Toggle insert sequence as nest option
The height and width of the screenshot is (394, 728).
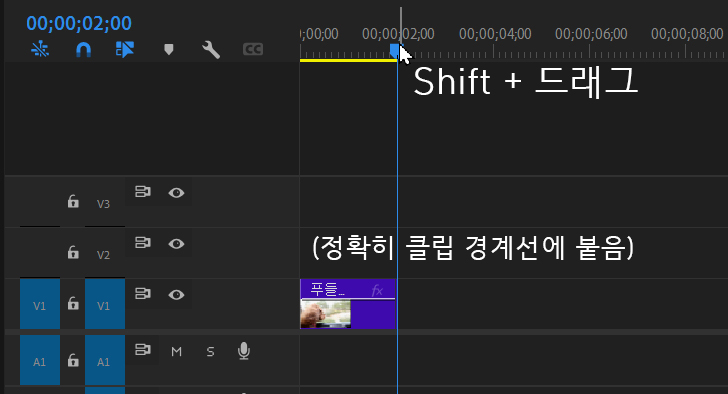(x=40, y=49)
